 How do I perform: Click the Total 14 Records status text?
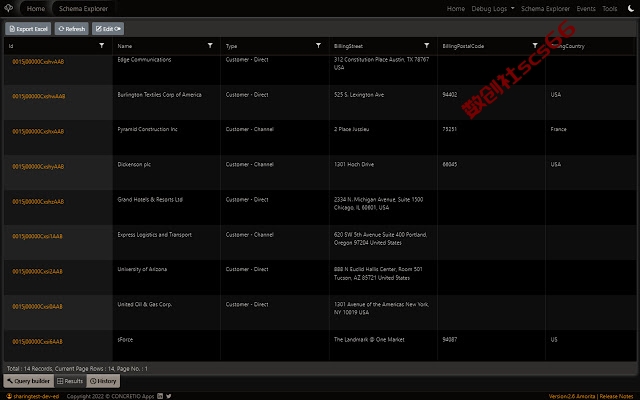tap(77, 369)
